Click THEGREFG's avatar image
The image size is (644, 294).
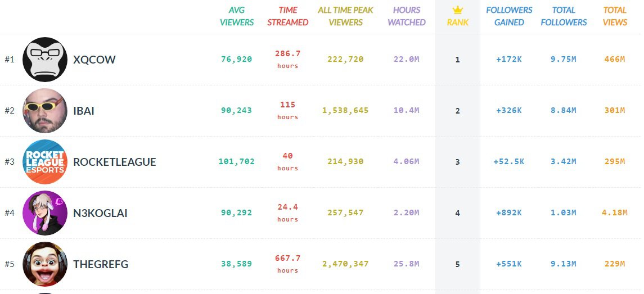(45, 264)
